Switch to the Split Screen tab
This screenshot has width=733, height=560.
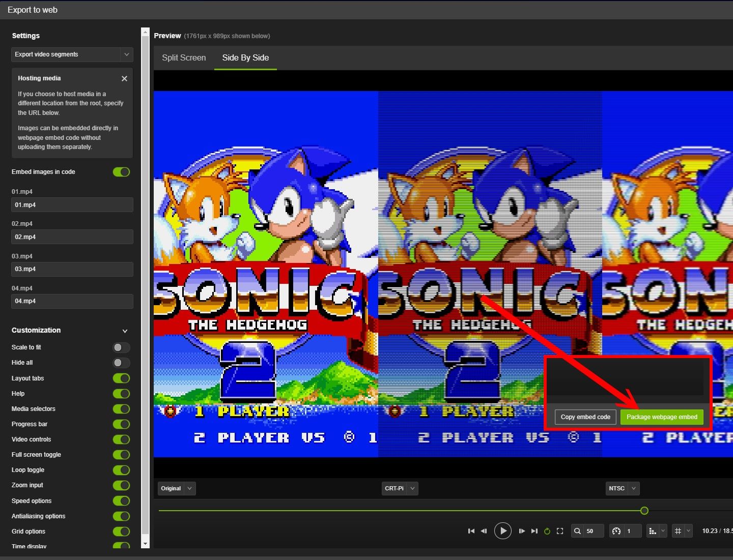(x=184, y=58)
